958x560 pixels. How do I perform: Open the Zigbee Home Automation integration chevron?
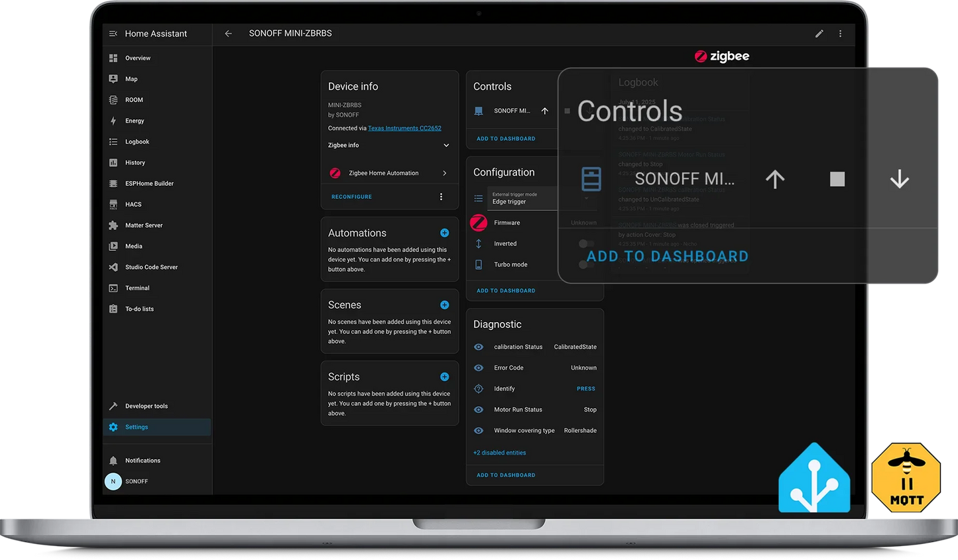[x=444, y=174]
